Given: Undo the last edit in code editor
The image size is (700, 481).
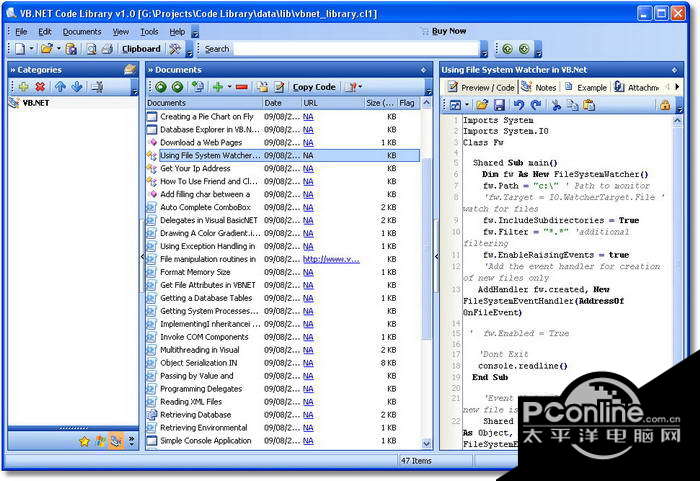Looking at the screenshot, I should point(519,105).
